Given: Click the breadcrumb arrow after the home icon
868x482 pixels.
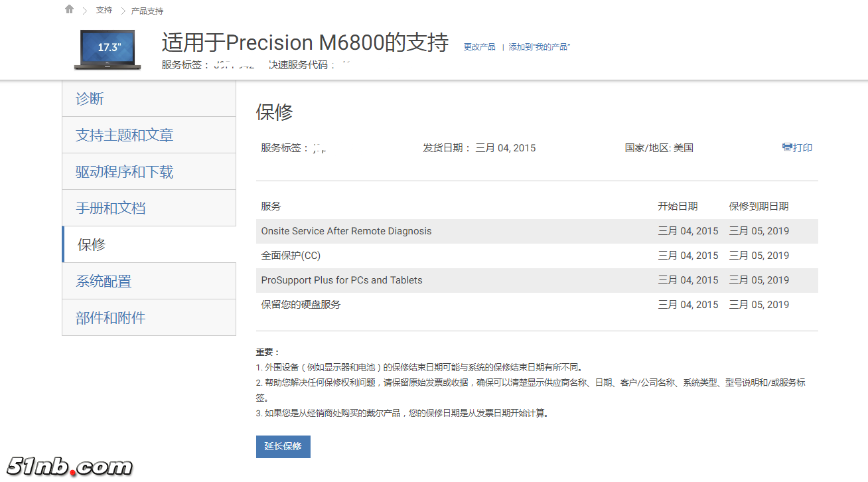Looking at the screenshot, I should tap(84, 11).
